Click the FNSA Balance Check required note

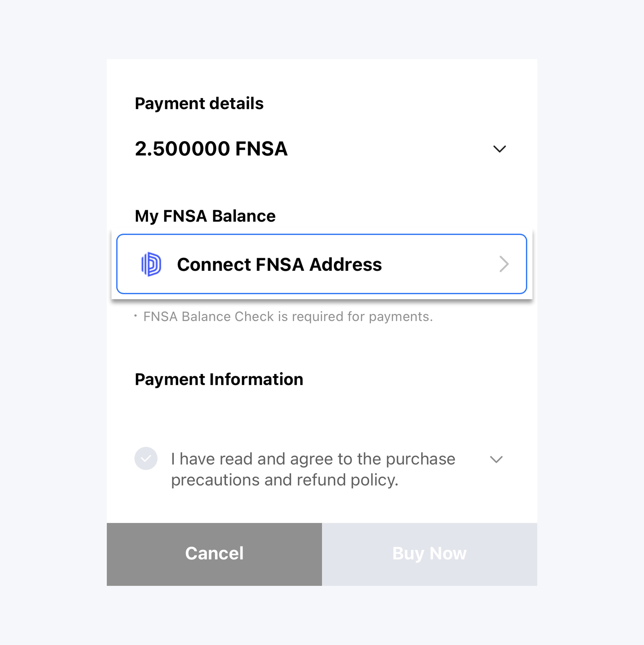click(288, 316)
